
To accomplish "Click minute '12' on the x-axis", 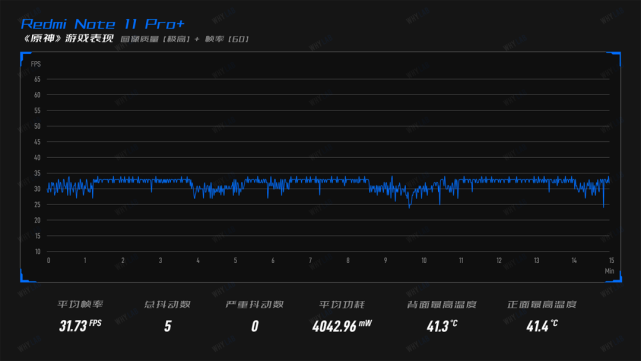I will click(499, 260).
